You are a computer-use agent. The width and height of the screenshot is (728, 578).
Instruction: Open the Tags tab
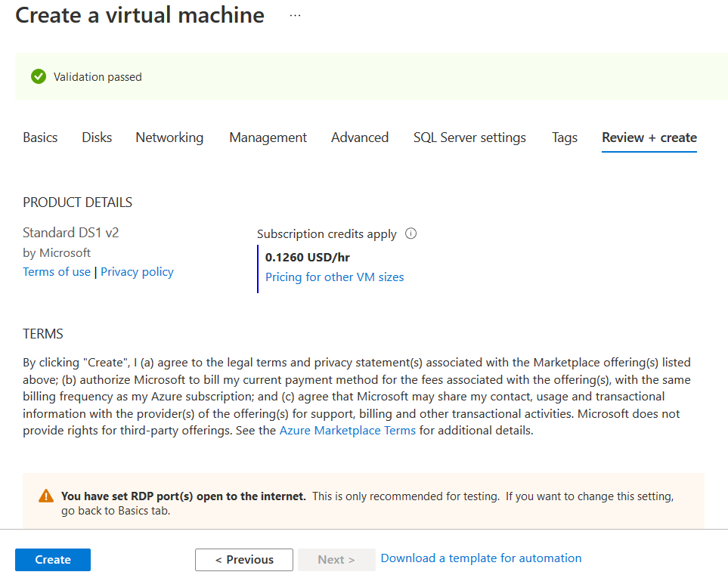pyautogui.click(x=565, y=138)
